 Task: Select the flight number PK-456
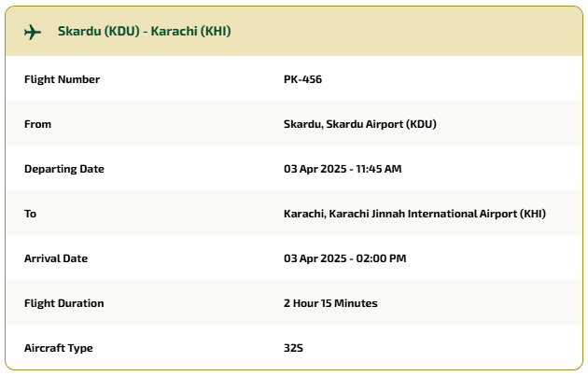point(302,79)
